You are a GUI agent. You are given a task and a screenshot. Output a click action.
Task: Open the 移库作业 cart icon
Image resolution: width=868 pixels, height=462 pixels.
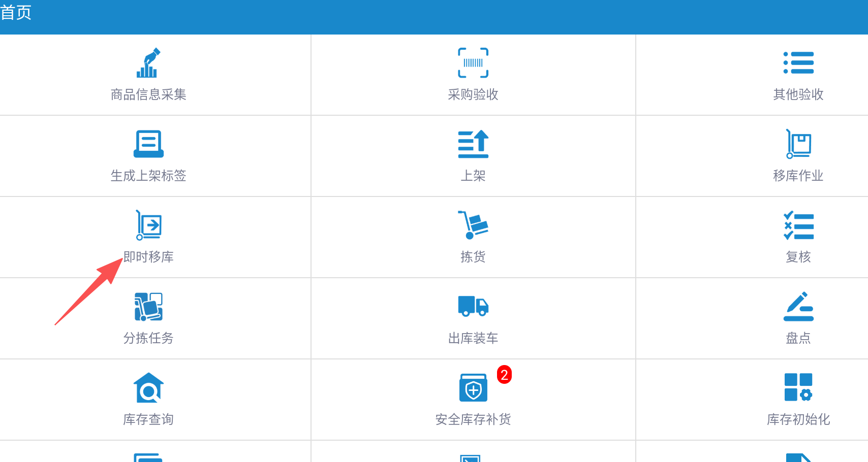coord(798,144)
